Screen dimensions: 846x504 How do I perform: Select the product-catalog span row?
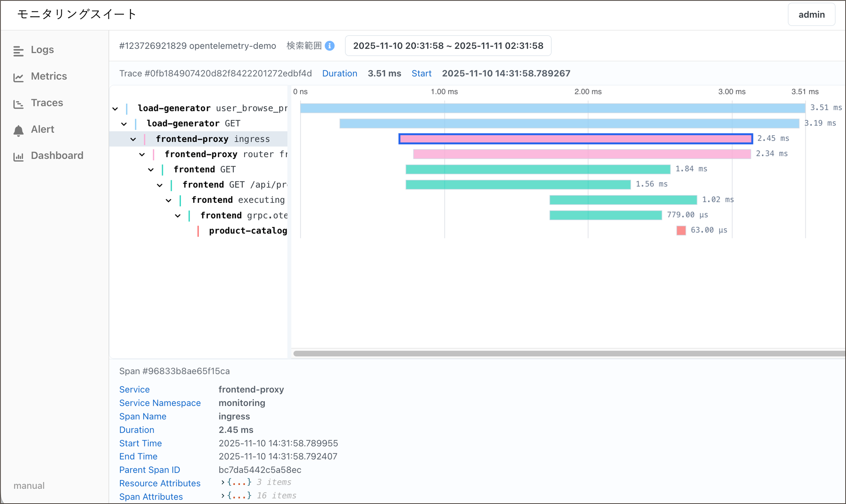tap(247, 231)
